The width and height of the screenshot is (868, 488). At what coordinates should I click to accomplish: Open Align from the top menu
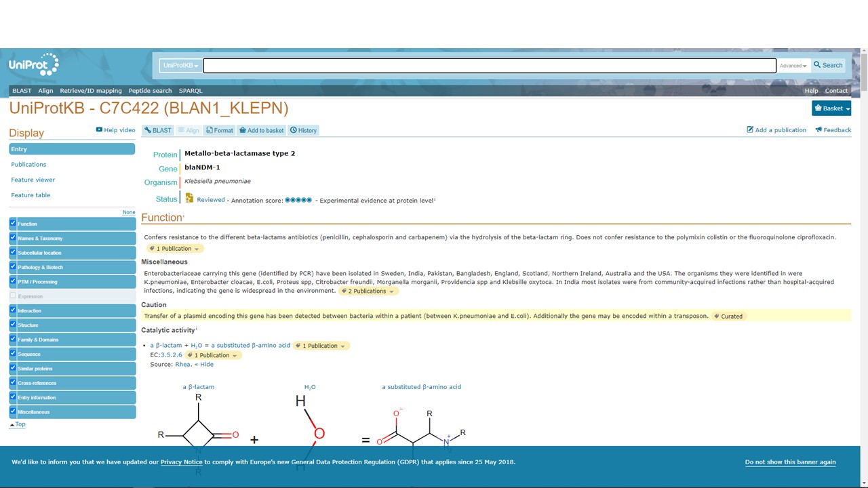45,91
